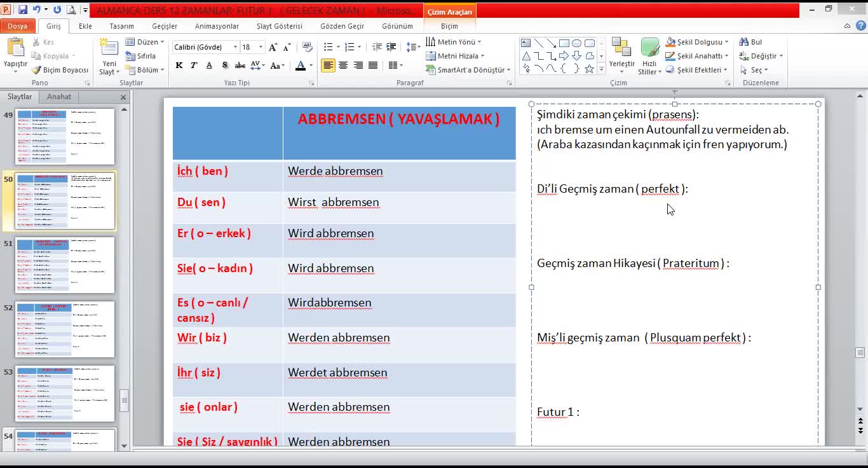Image resolution: width=868 pixels, height=468 pixels.
Task: Toggle underline (A) formatting
Action: (209, 65)
